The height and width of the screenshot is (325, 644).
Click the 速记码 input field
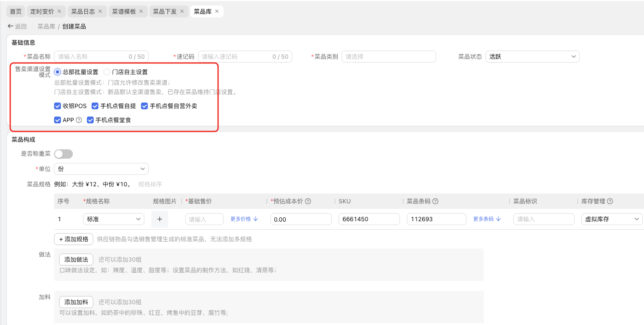245,57
